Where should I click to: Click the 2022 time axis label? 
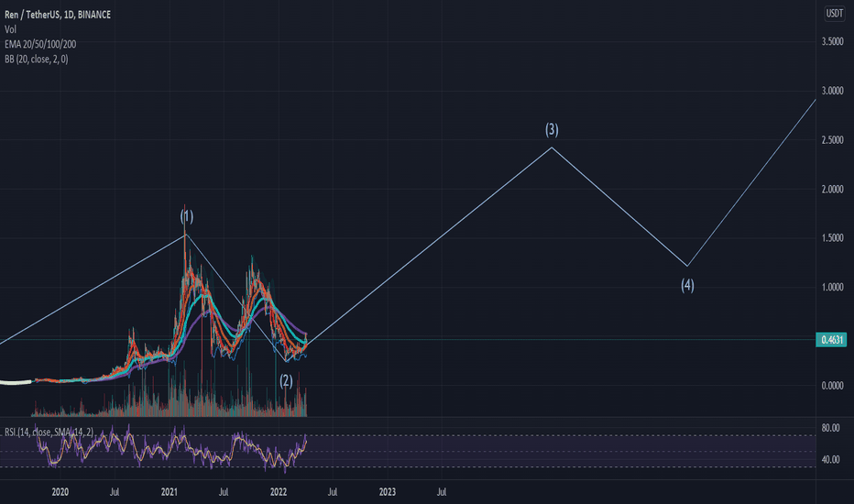[279, 492]
